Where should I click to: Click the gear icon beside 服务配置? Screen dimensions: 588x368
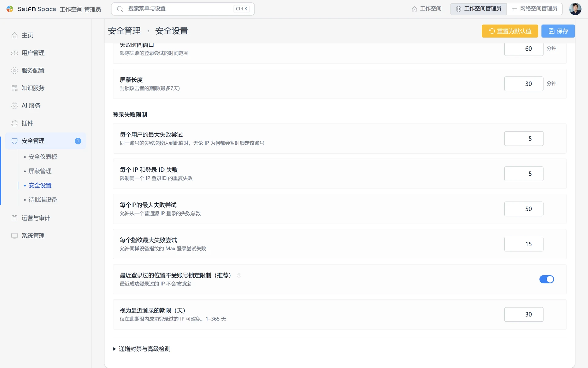pyautogui.click(x=14, y=71)
